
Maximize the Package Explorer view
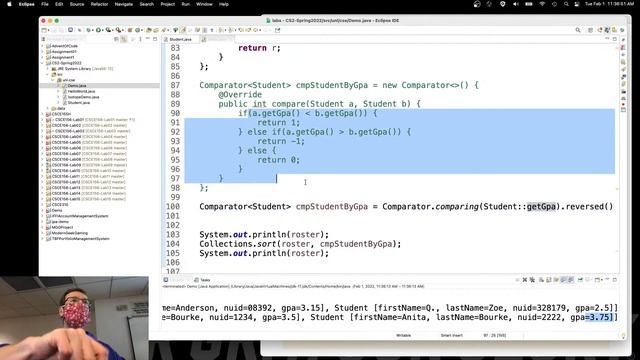155,39
